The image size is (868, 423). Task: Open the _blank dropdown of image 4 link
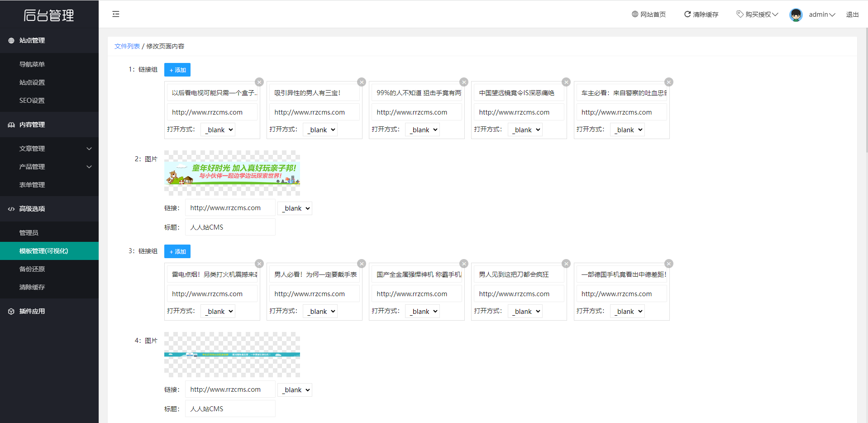pos(295,389)
